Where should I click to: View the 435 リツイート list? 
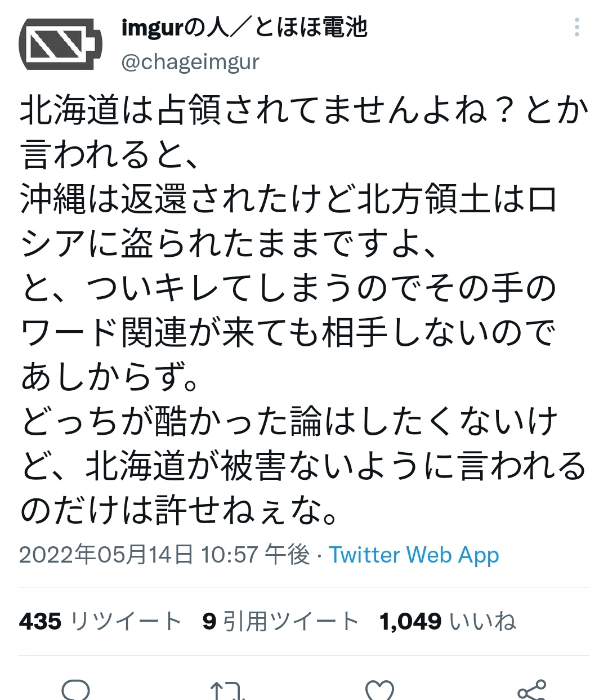point(100,622)
